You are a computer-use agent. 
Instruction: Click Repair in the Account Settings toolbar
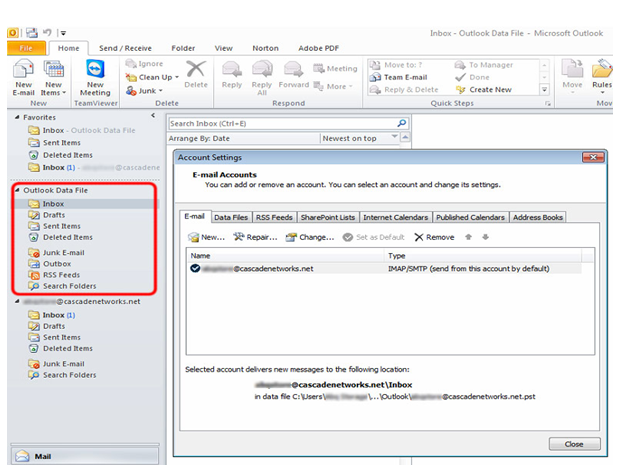255,237
